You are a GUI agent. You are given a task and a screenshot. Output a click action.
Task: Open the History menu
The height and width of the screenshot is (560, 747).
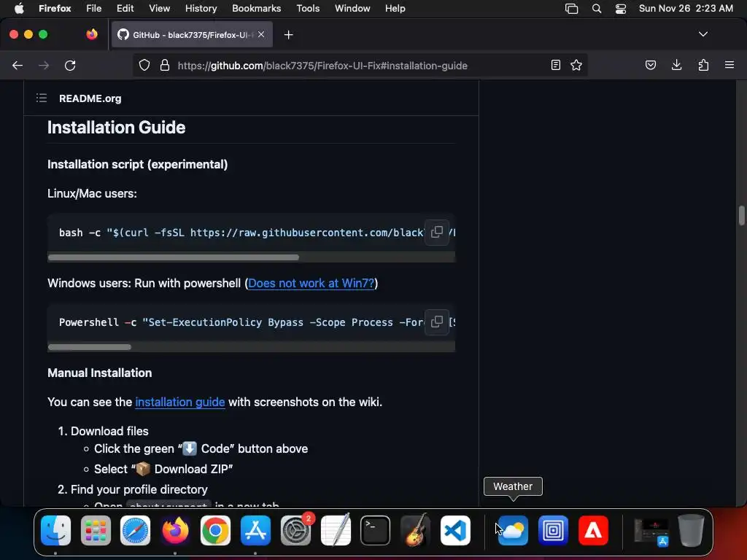(x=201, y=9)
